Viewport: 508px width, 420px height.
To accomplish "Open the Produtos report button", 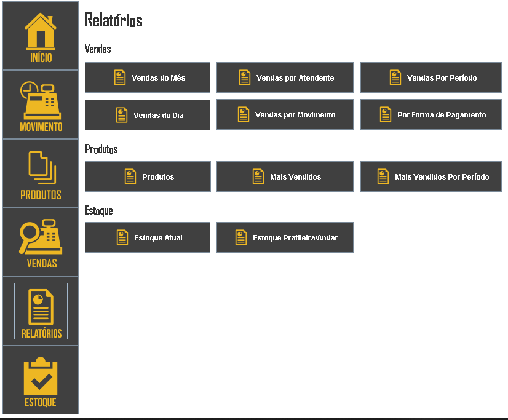I will click(148, 176).
